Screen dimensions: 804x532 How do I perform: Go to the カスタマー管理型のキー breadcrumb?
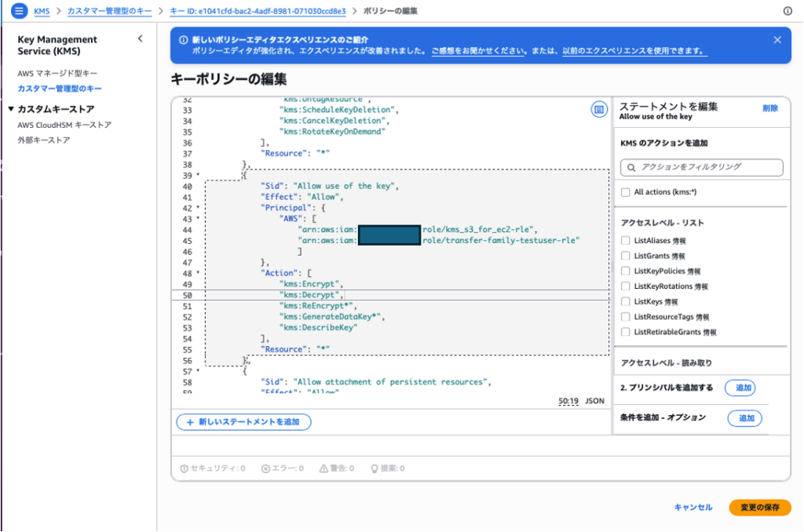110,11
